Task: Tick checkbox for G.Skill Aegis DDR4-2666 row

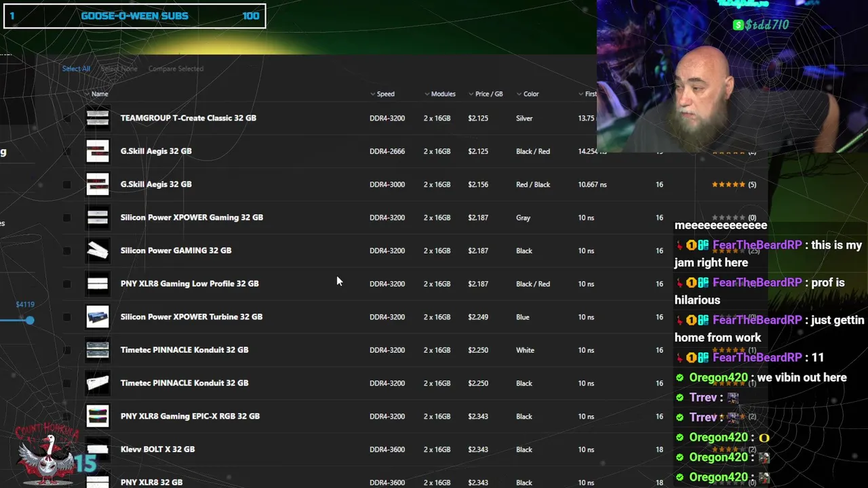Action: point(66,151)
